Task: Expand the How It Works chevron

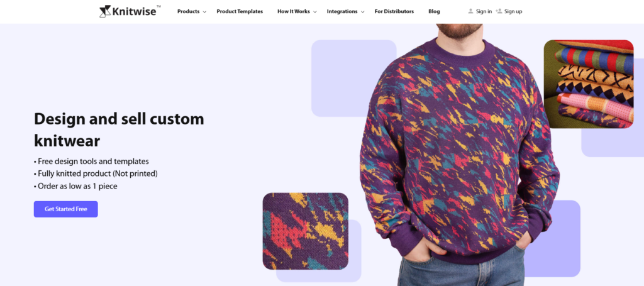Action: pyautogui.click(x=315, y=12)
